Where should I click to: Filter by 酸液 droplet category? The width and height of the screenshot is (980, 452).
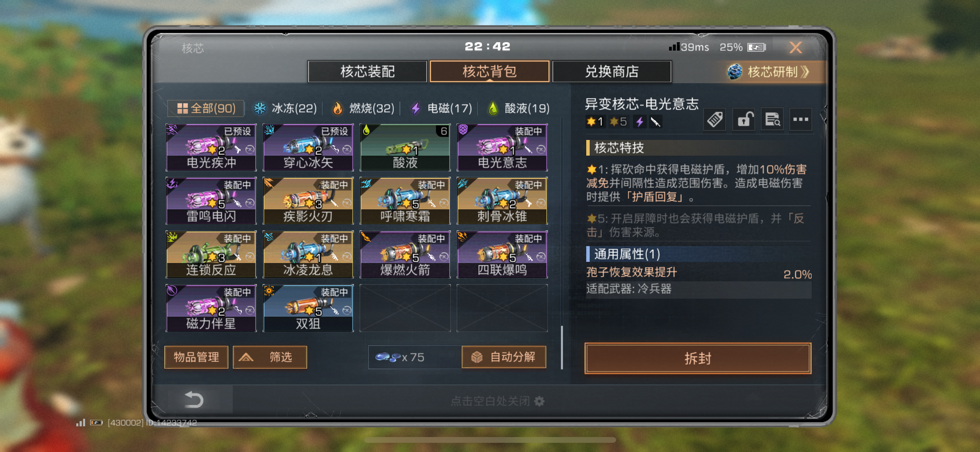click(x=518, y=108)
